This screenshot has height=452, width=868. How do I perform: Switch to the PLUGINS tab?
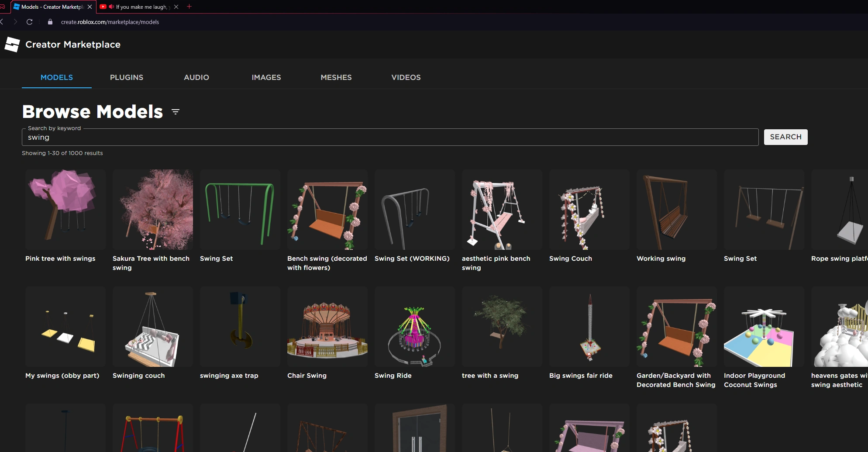pos(126,77)
